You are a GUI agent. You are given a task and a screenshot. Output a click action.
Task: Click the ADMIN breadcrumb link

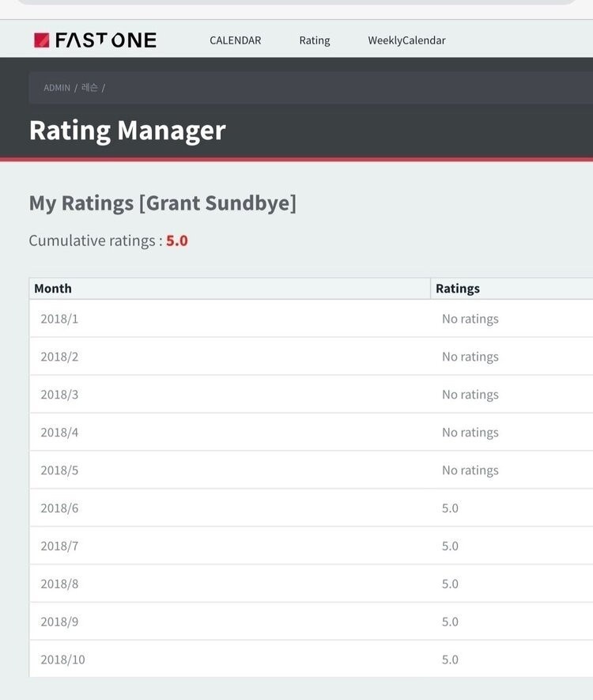pos(57,88)
